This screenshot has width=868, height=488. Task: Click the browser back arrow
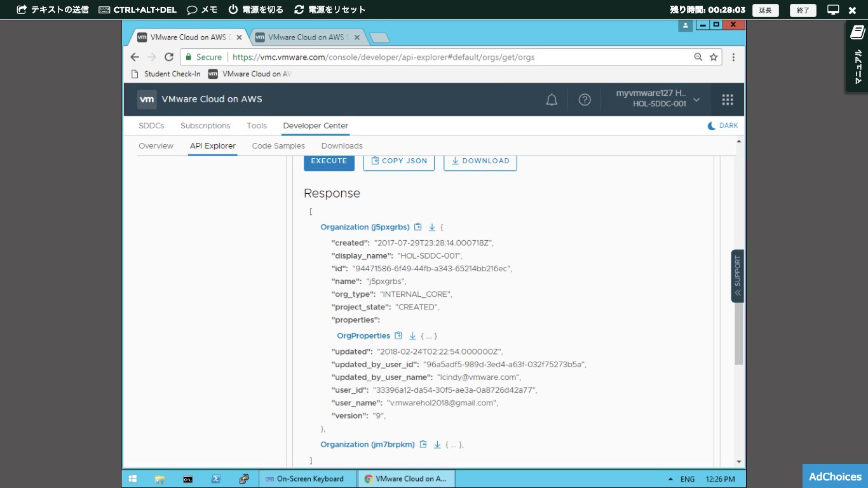[135, 57]
